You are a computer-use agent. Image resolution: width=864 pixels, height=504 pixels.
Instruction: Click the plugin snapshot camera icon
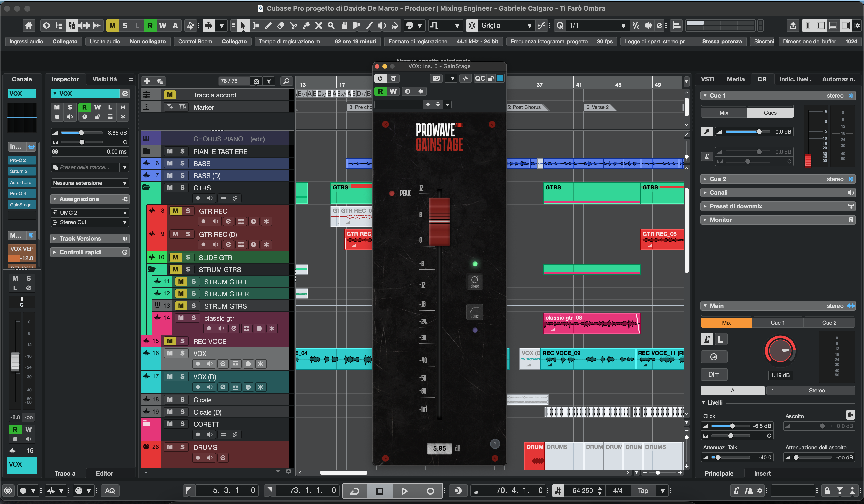click(x=436, y=78)
